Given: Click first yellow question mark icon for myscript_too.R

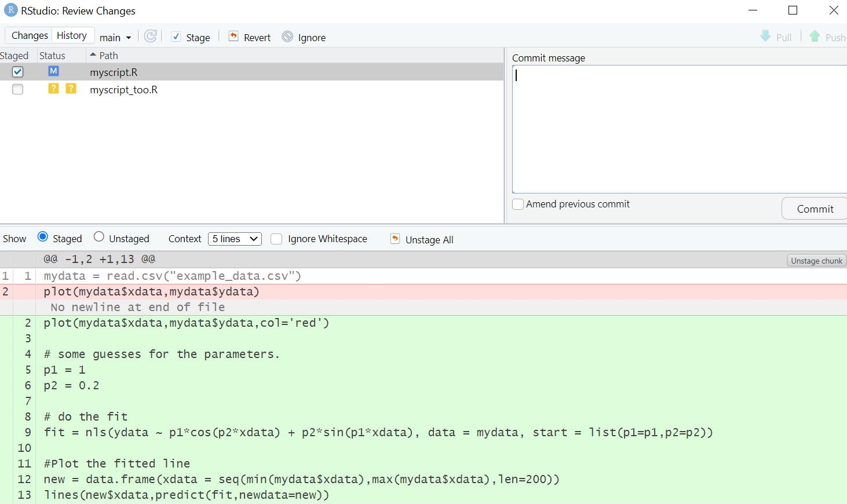Looking at the screenshot, I should click(53, 89).
